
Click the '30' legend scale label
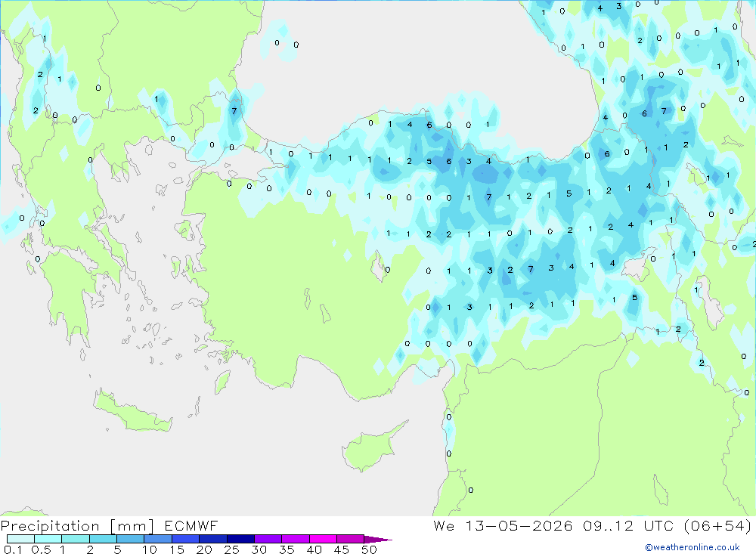(259, 549)
